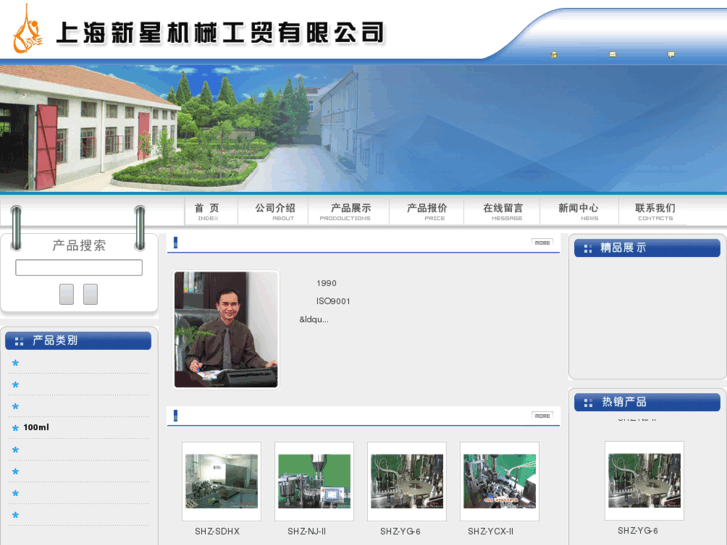Viewport: 727px width, 545px height.
Task: Click SHZ-YCX-II product name link
Action: click(x=491, y=532)
